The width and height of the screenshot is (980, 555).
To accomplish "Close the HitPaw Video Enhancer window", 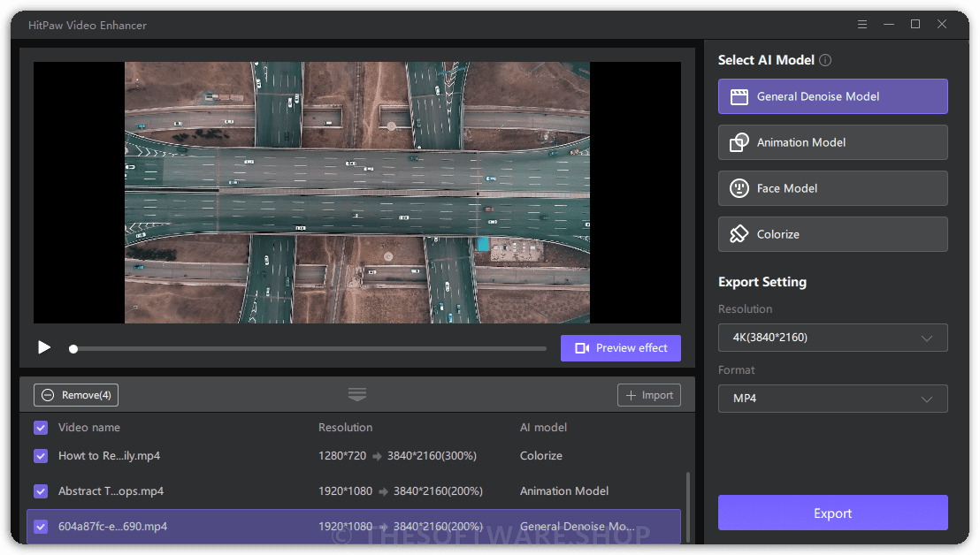I will 942,24.
